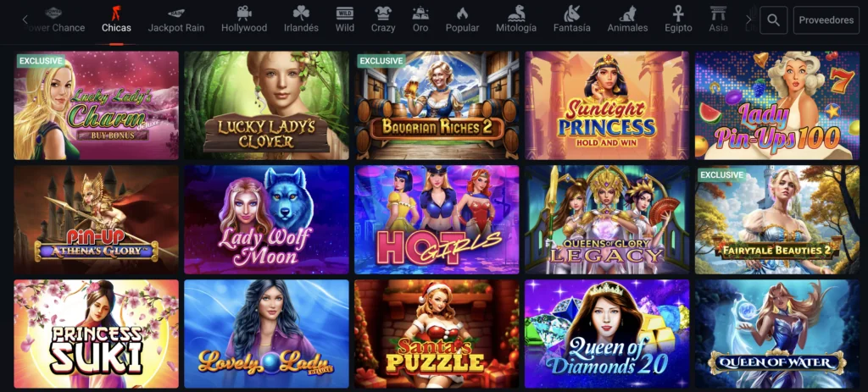Open Queen of Diamonds 20 game
This screenshot has height=392, width=868.
tap(607, 334)
